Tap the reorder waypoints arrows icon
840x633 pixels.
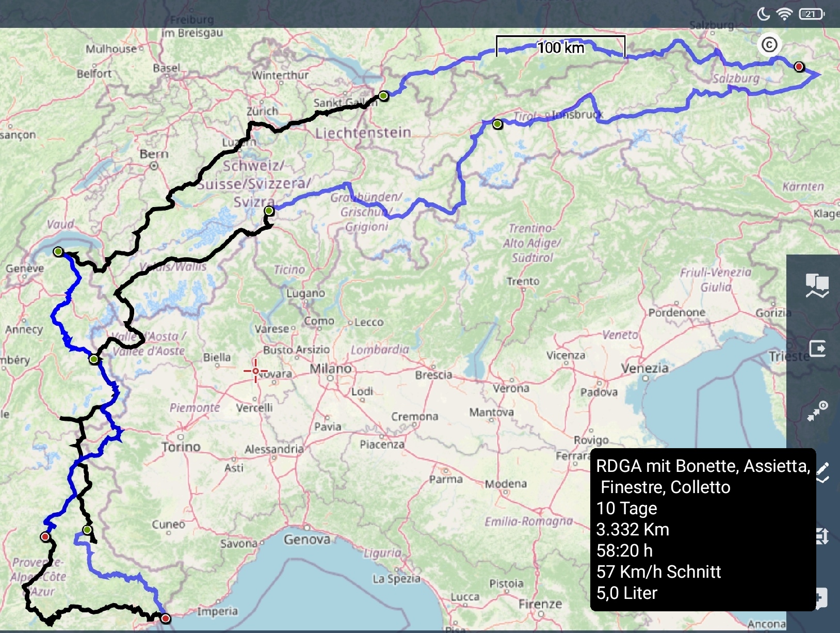pos(822,536)
